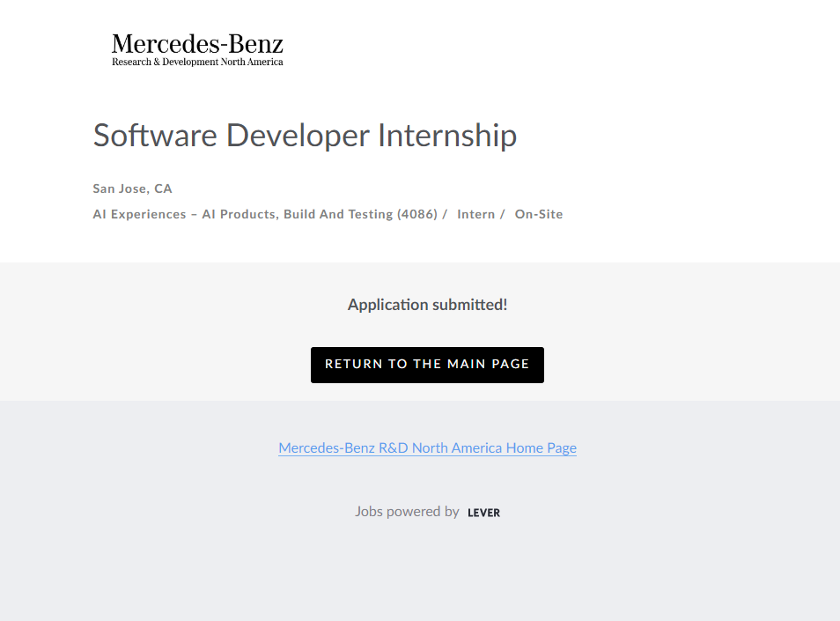This screenshot has height=621, width=840.
Task: Click the On-Site workplace type label
Action: point(539,214)
